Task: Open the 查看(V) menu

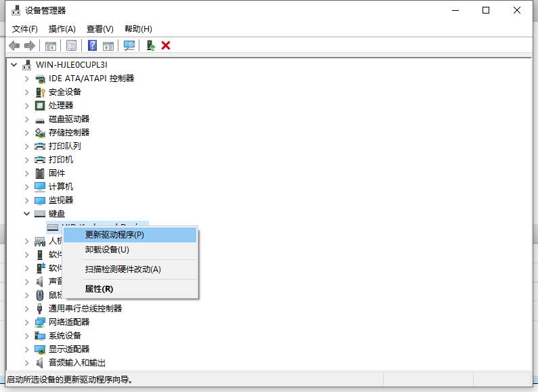Action: [100, 29]
